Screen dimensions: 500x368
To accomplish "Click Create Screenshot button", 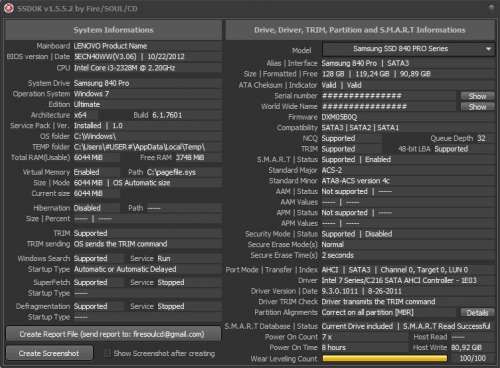I will click(49, 353).
